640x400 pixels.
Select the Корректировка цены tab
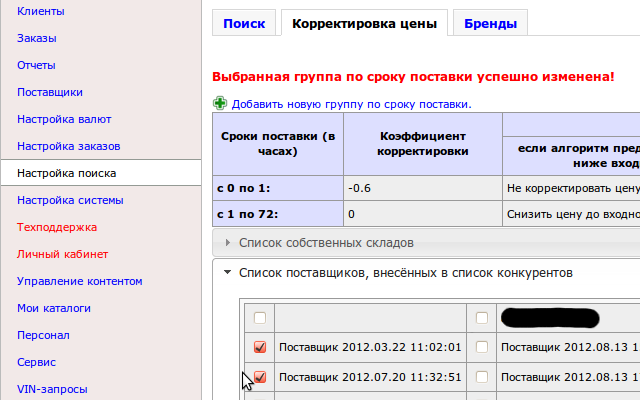click(364, 23)
